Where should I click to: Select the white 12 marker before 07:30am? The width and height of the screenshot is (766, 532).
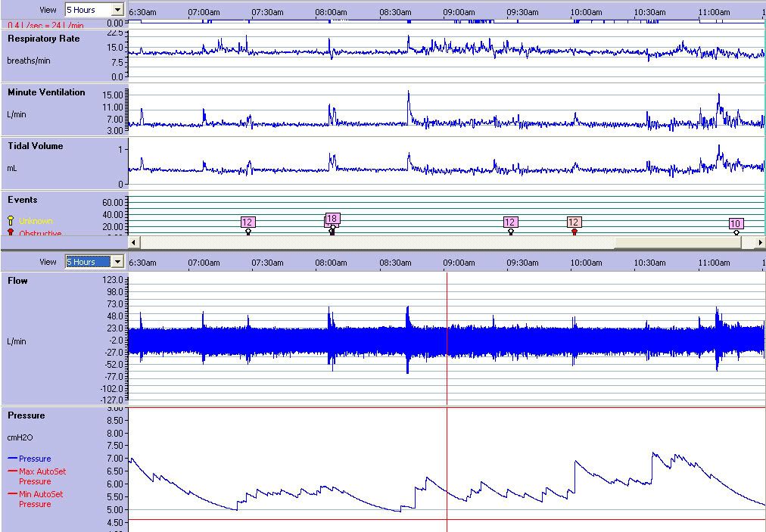pyautogui.click(x=248, y=222)
